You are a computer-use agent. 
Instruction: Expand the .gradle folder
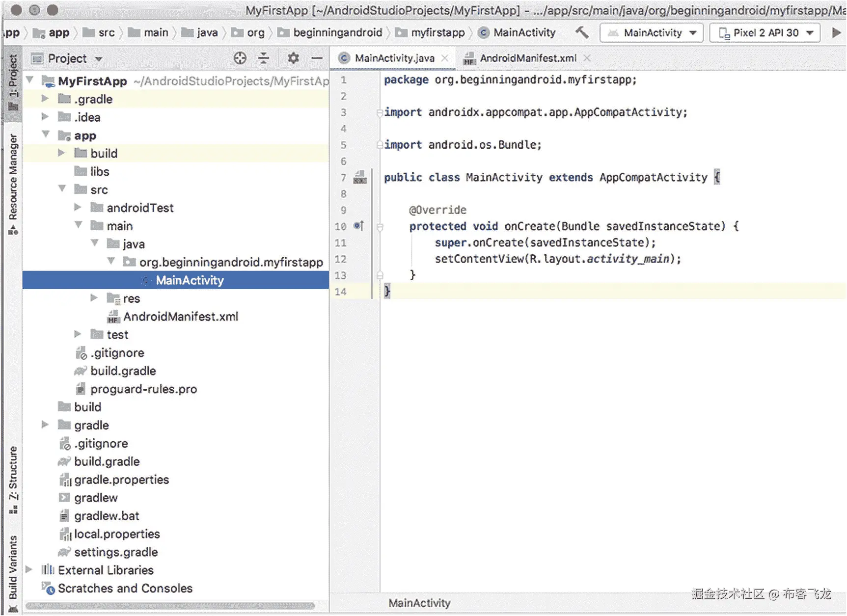coord(45,99)
